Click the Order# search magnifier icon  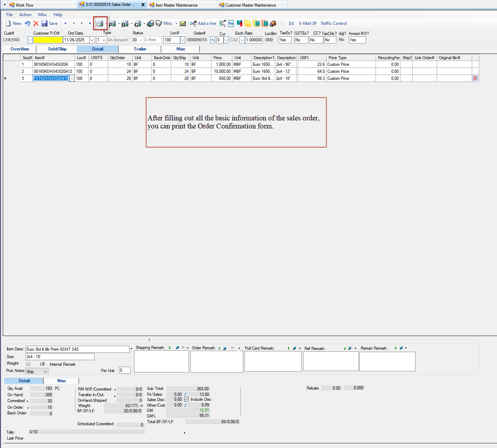[x=212, y=40]
